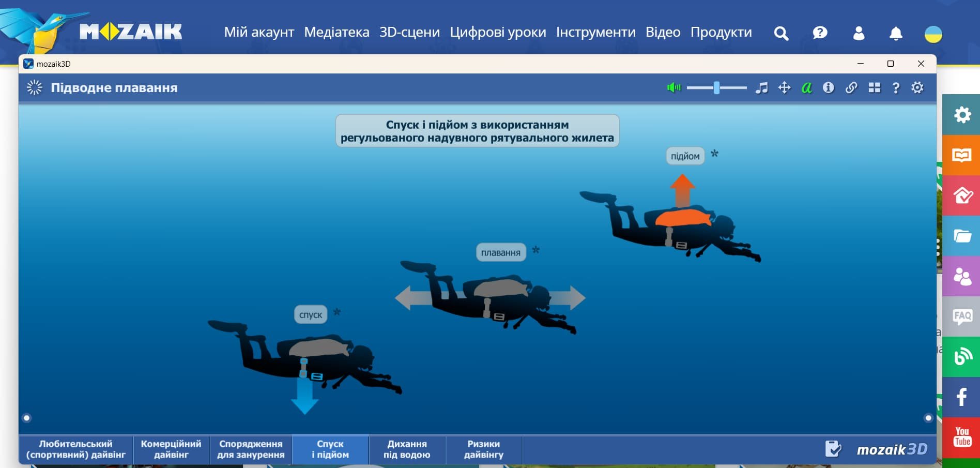Screen dimensions: 980x468
Task: Open the scene information icon
Action: [x=829, y=88]
